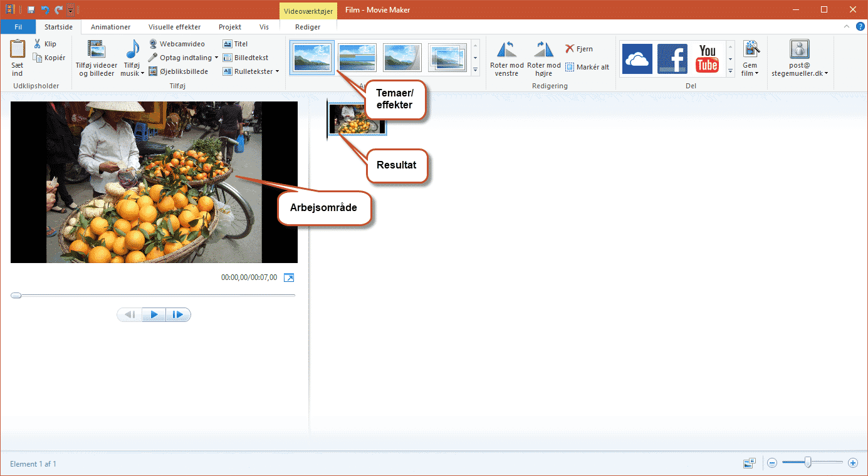The image size is (868, 476).
Task: Expand the AutoMovie themes gallery
Action: (x=475, y=70)
